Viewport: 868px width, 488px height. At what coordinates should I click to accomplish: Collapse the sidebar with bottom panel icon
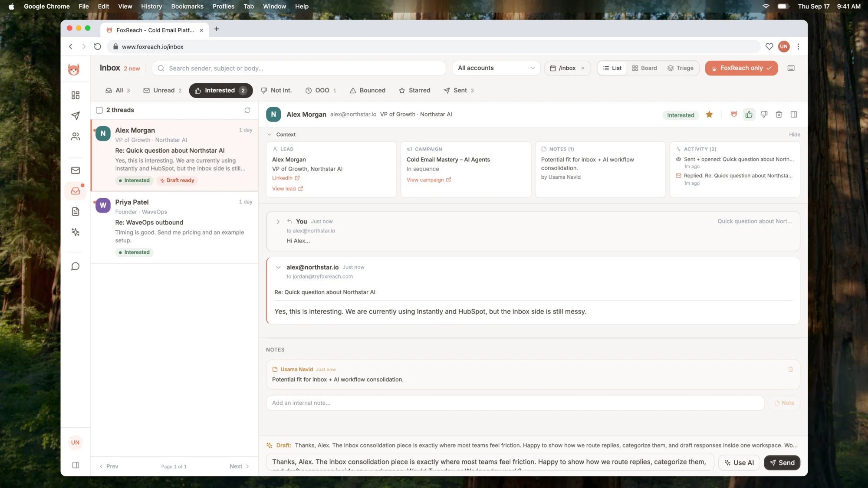click(x=75, y=465)
